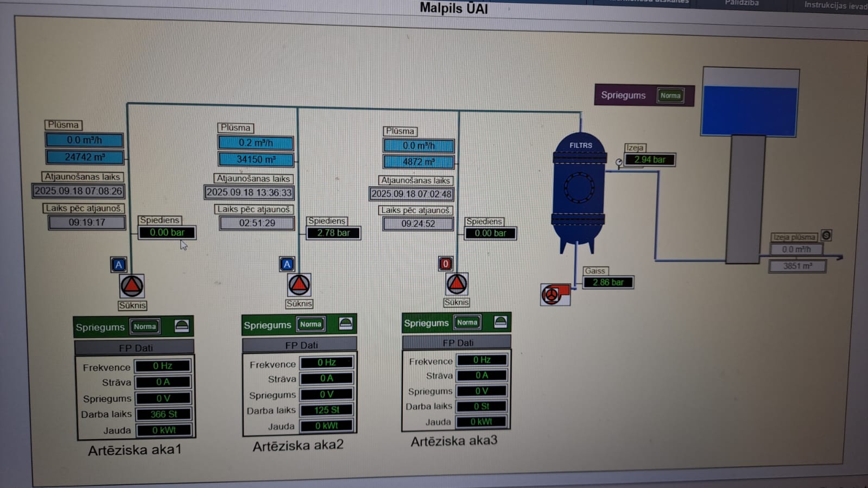
Task: Click the FP Dati header of aka1
Action: click(x=135, y=347)
